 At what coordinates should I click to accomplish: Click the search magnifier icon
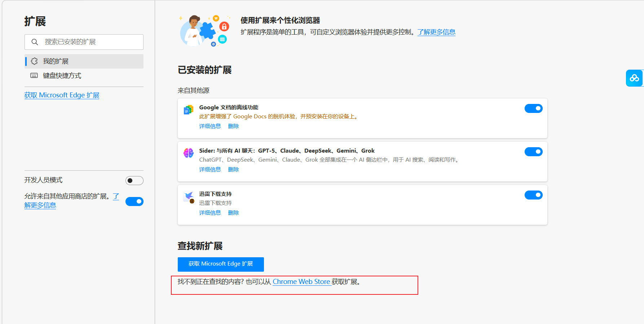point(35,42)
